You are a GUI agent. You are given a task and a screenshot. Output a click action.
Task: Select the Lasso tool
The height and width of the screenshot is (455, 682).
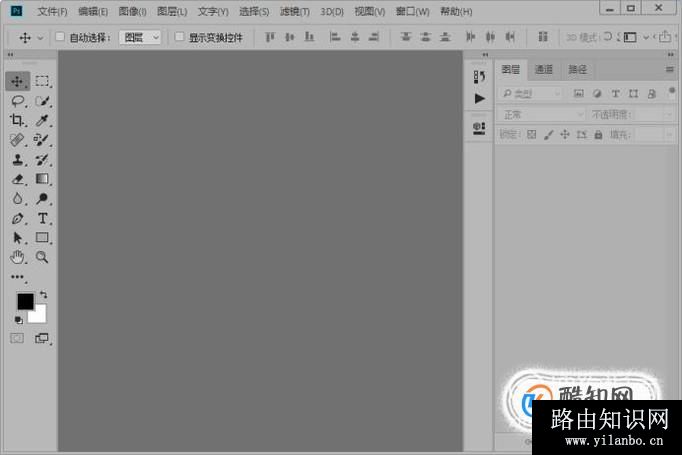coord(17,101)
